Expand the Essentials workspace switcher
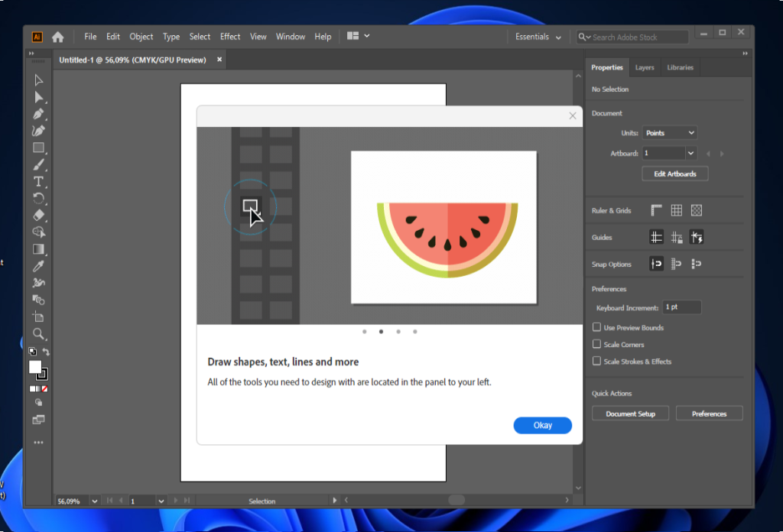 538,37
